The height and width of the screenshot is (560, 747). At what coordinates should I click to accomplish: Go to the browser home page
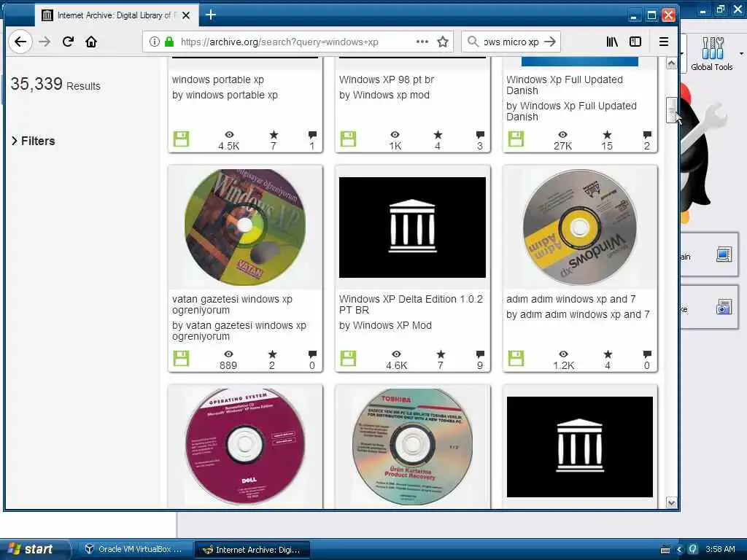pyautogui.click(x=91, y=42)
